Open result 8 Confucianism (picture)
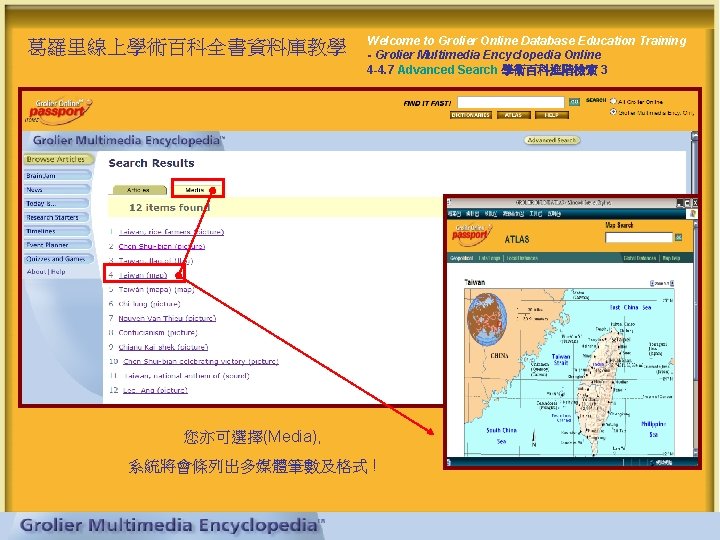720x540 pixels. (x=158, y=332)
